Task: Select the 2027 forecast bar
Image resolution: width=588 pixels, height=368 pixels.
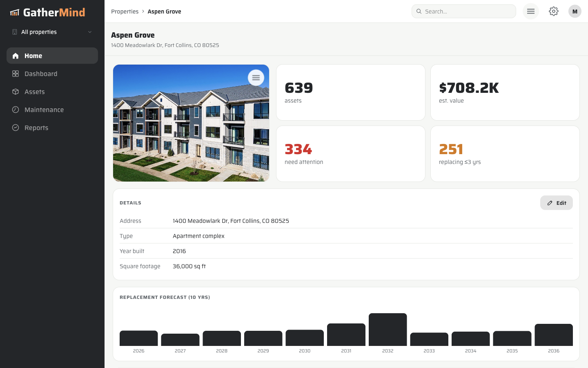Action: coord(180,340)
